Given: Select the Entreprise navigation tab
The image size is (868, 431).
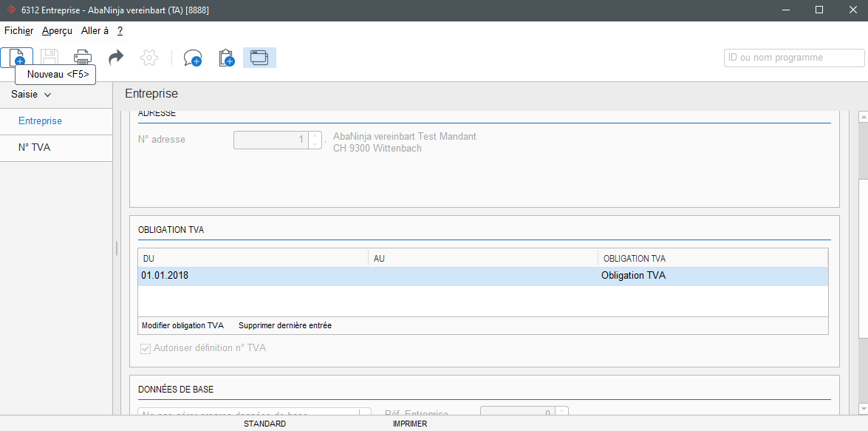Looking at the screenshot, I should 40,121.
